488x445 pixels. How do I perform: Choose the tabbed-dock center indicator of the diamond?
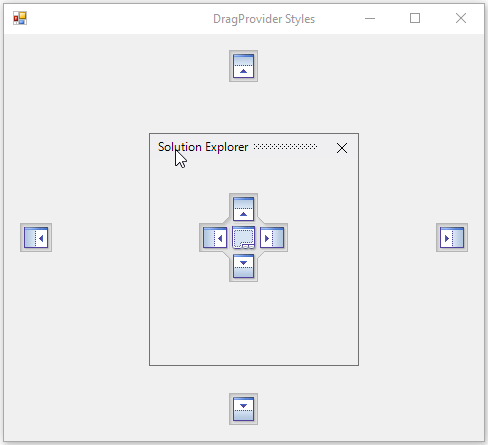click(x=243, y=237)
